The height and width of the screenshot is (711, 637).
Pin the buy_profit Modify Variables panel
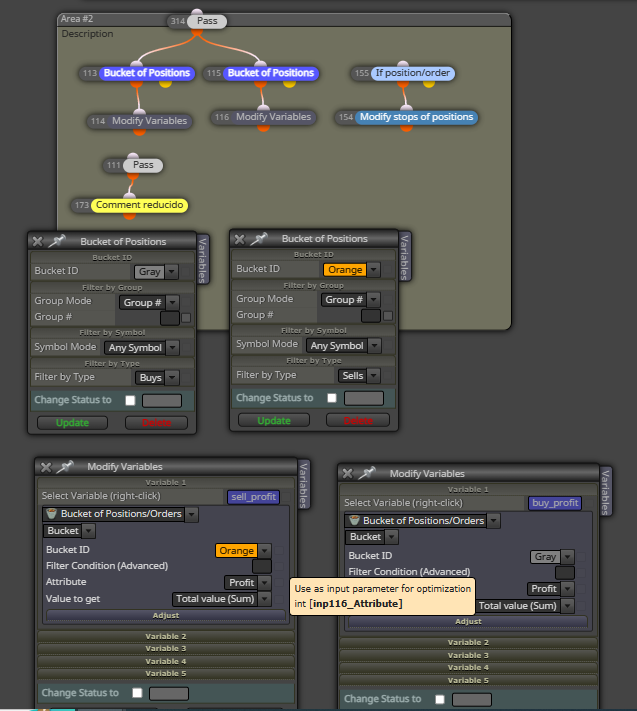[x=367, y=473]
